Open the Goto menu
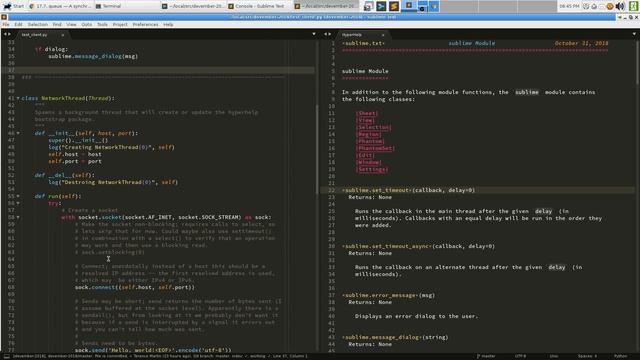Viewport: 640px width, 360px height. click(x=87, y=24)
